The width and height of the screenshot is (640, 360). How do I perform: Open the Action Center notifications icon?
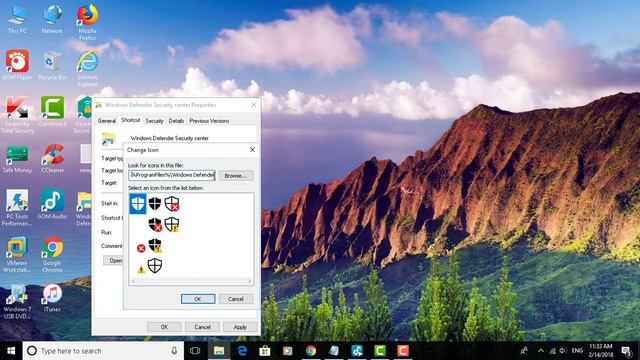(627, 351)
